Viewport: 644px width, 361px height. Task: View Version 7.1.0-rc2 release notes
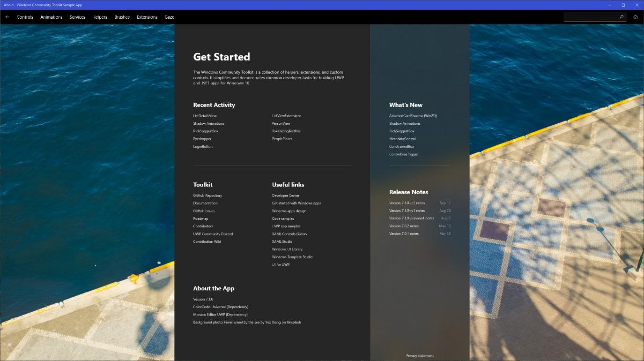(x=407, y=203)
